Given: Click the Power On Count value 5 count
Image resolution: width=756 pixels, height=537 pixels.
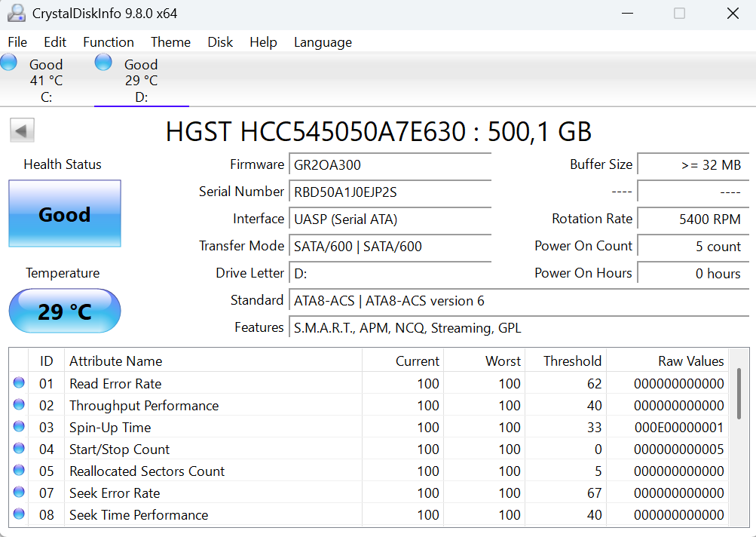Looking at the screenshot, I should click(x=693, y=246).
